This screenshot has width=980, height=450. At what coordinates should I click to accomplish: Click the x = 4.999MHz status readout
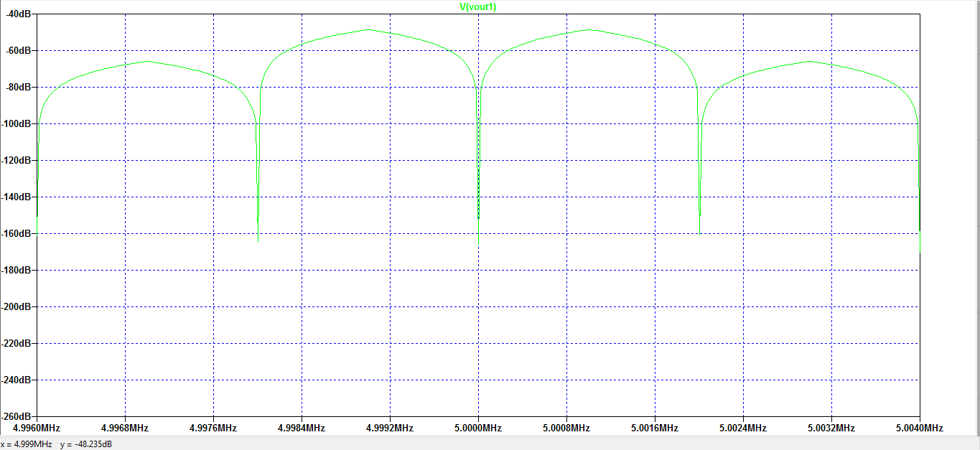pyautogui.click(x=26, y=444)
